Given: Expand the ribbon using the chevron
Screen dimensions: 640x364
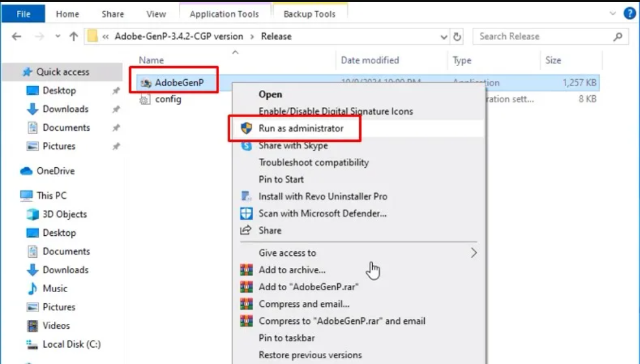Looking at the screenshot, I should pyautogui.click(x=613, y=14).
